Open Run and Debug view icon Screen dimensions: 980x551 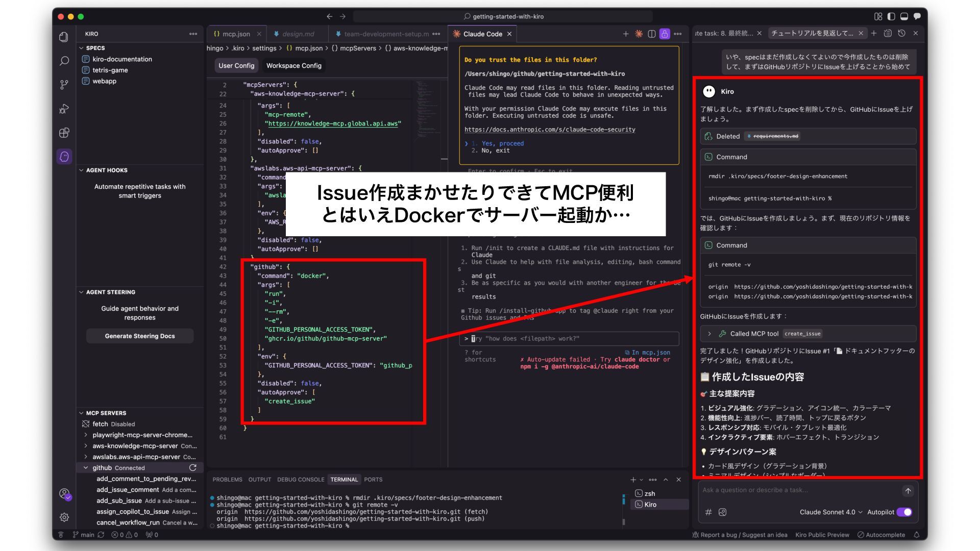(x=64, y=109)
